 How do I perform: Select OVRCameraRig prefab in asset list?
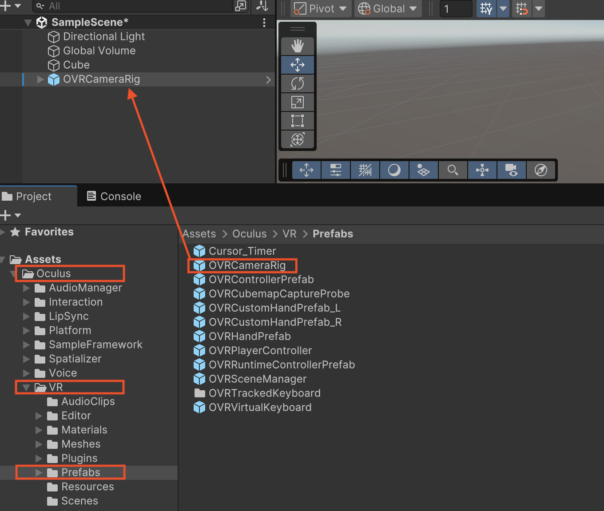(247, 265)
